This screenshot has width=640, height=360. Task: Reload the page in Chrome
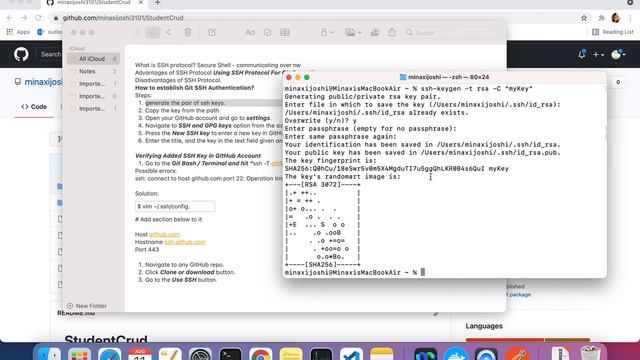[38, 18]
